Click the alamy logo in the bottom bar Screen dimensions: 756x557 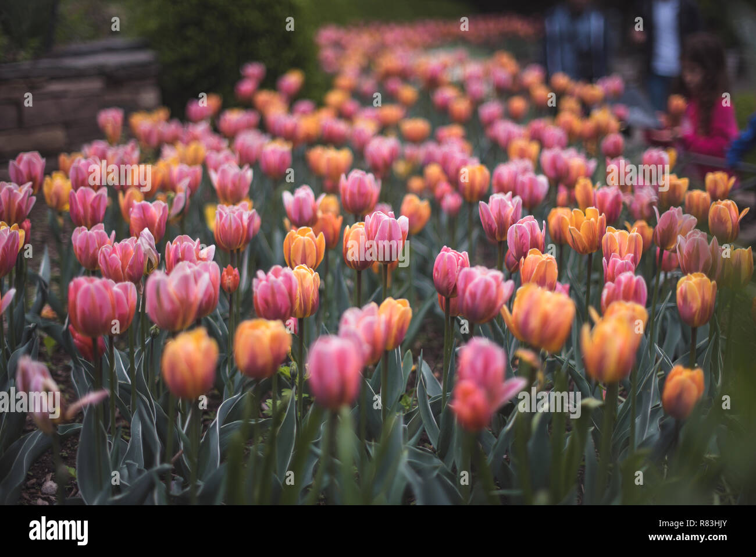58,531
